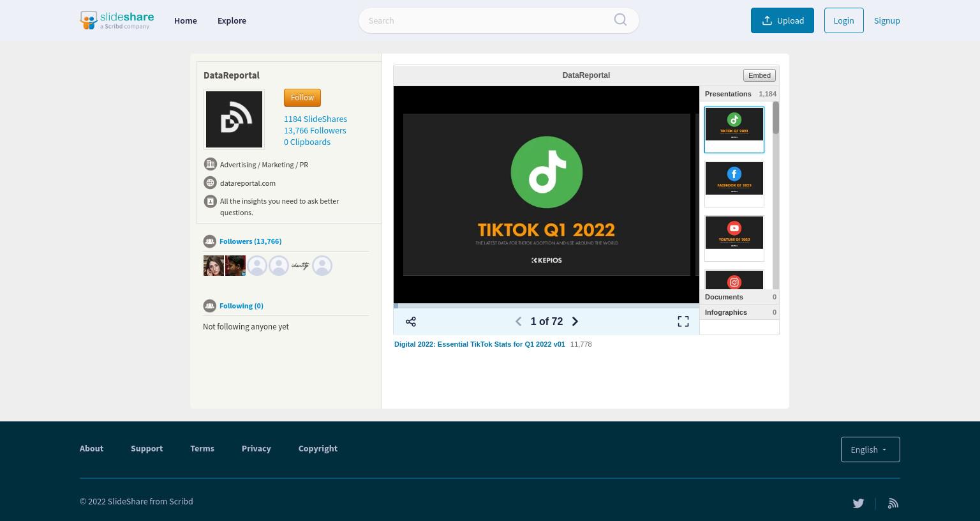Image resolution: width=980 pixels, height=521 pixels.
Task: Open third follower's default avatar
Action: [257, 266]
